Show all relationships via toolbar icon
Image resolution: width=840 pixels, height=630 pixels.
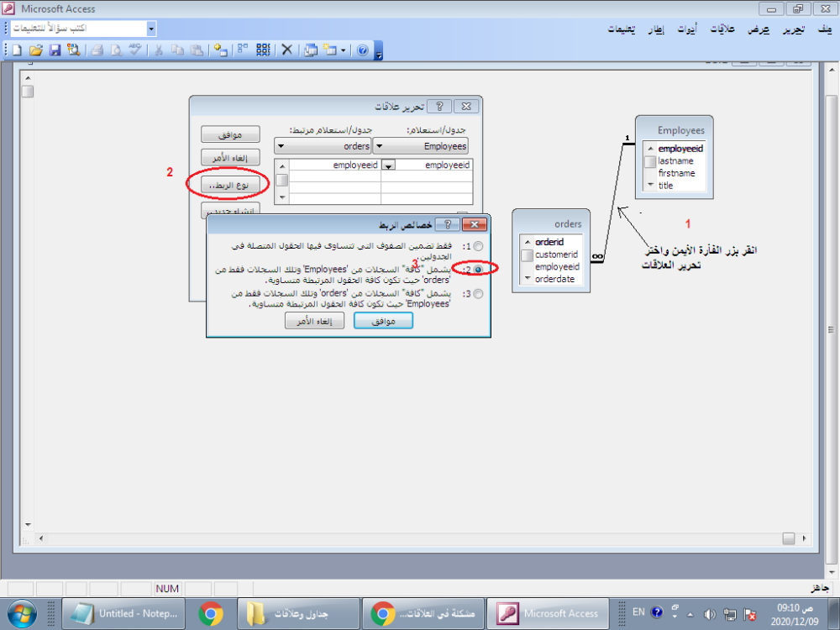pos(263,50)
